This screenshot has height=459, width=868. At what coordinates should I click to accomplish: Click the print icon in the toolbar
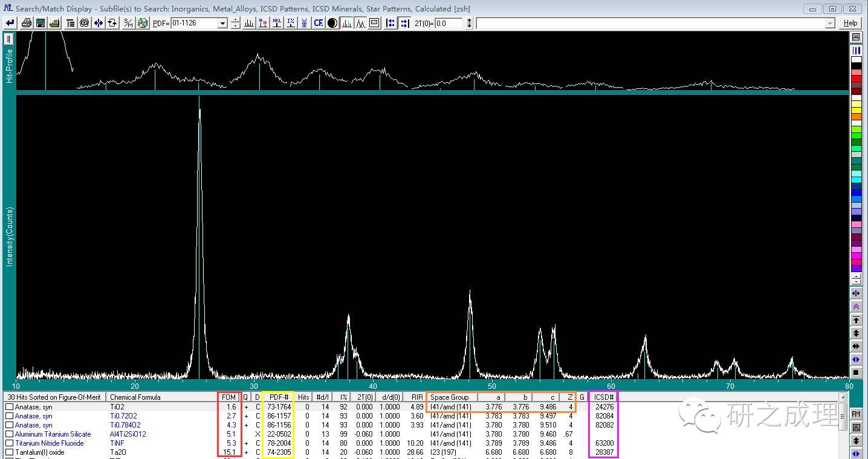point(26,23)
